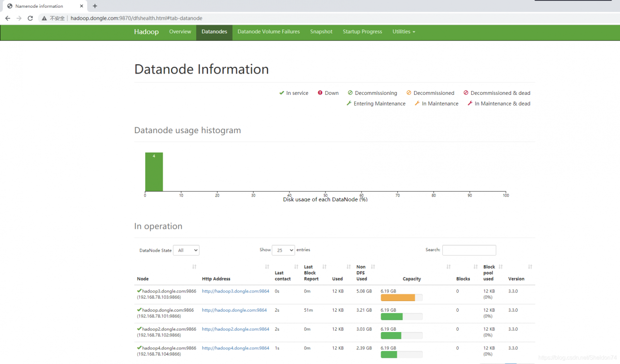Visit the http://hadoop4.dongle.com:9864 link
The height and width of the screenshot is (364, 620).
pyautogui.click(x=235, y=348)
